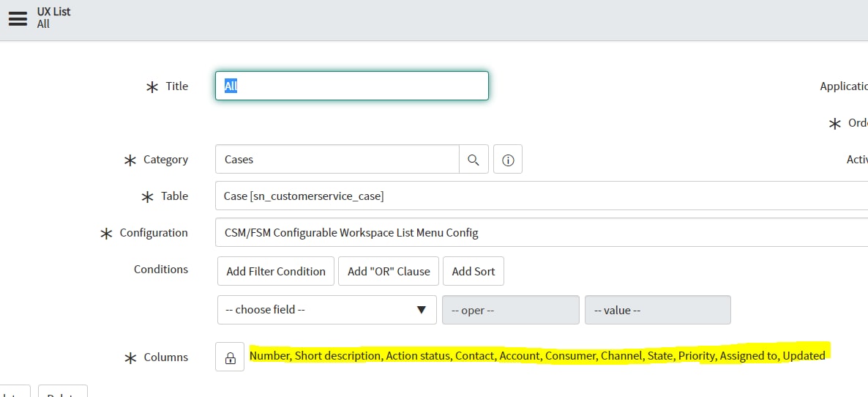The image size is (868, 397).
Task: Focus the Category field containing Cases
Action: pos(337,160)
